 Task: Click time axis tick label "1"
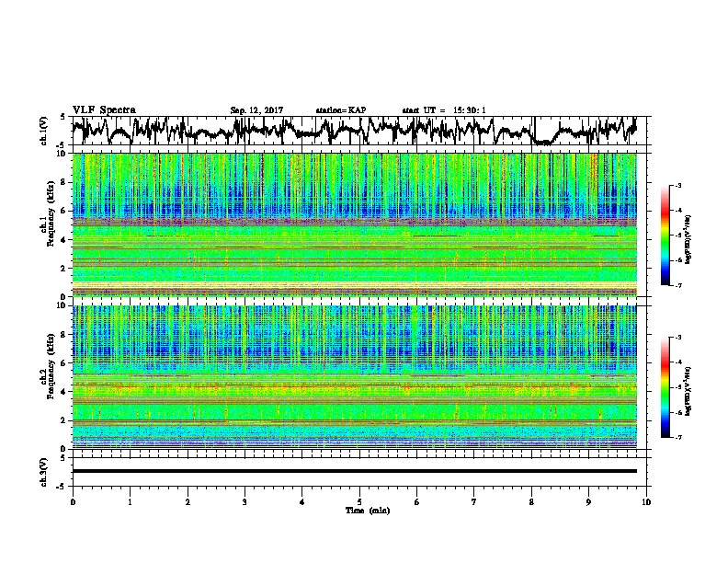(130, 502)
